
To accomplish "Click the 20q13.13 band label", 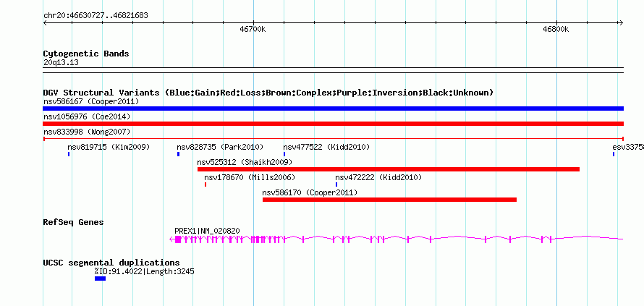I will pos(61,63).
